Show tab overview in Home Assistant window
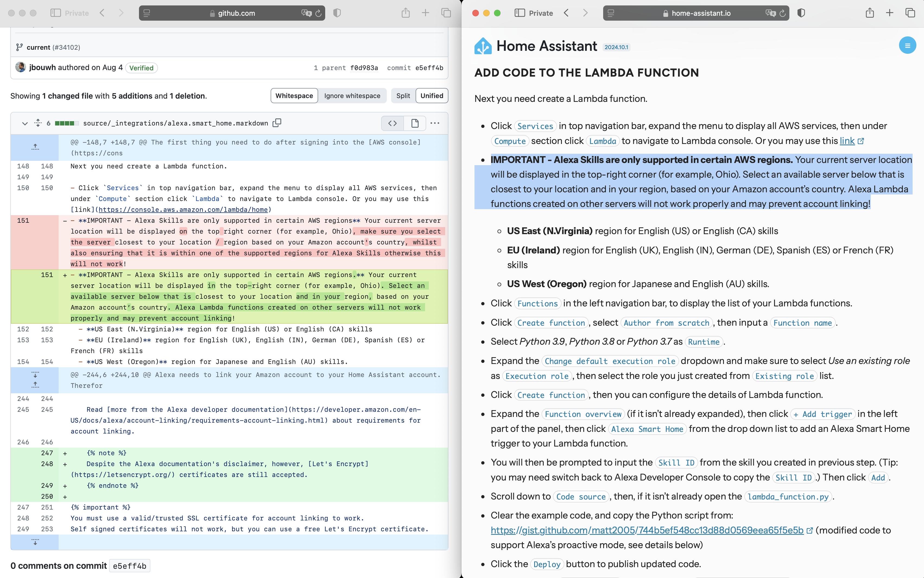The image size is (924, 578). [x=910, y=13]
